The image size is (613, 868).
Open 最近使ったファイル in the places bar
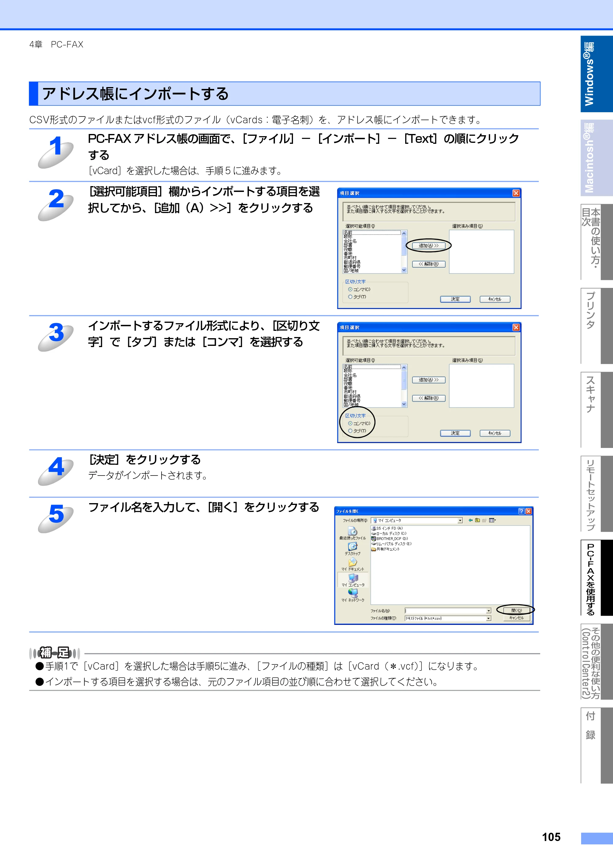point(352,533)
